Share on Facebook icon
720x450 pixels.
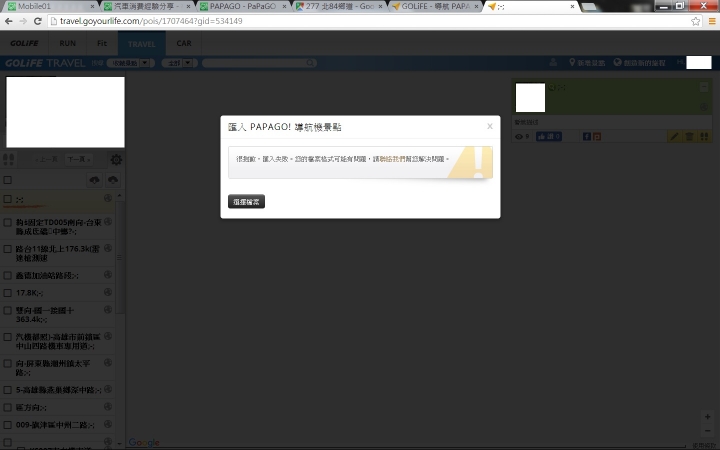587,136
